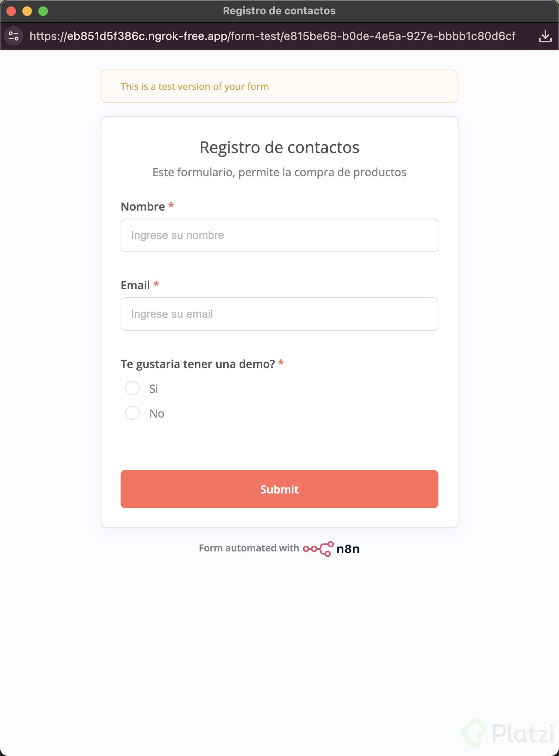
Task: Click the window title bar text
Action: pos(279,11)
